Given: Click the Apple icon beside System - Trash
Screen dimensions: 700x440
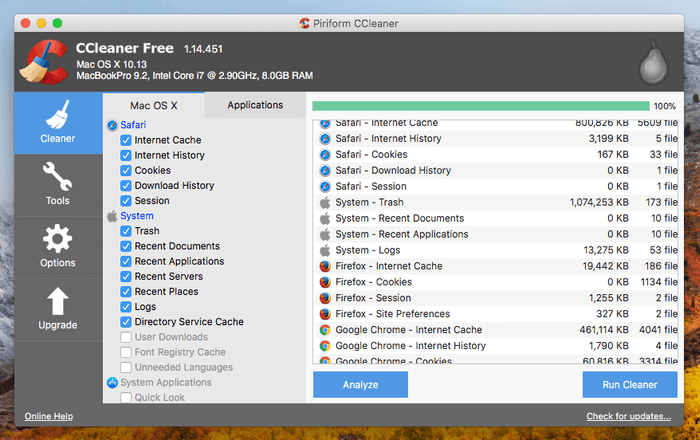Looking at the screenshot, I should point(324,202).
